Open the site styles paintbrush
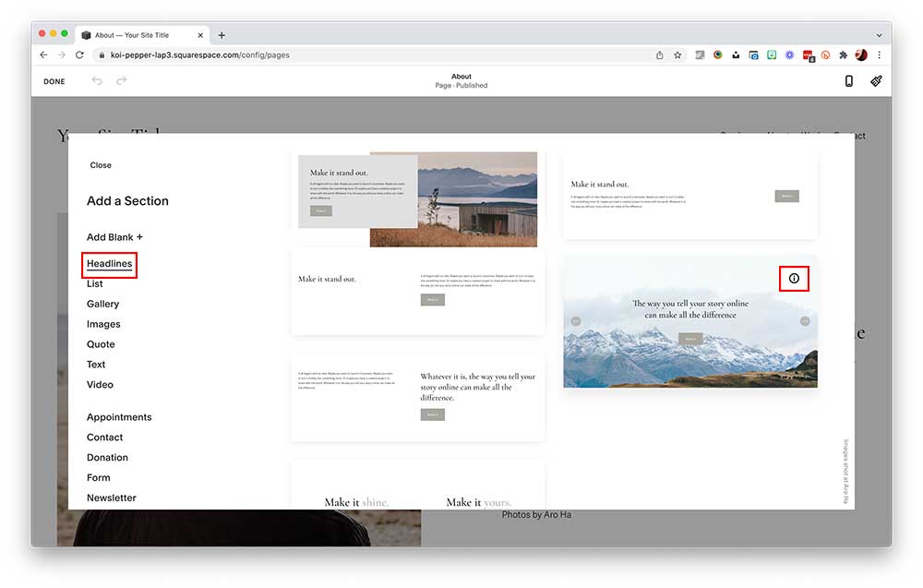 (x=876, y=81)
